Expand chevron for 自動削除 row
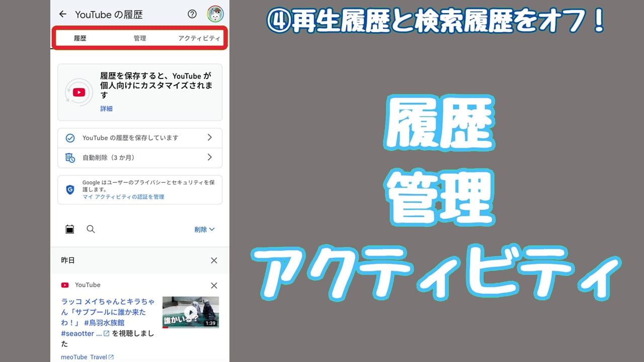The width and height of the screenshot is (644, 362). point(210,157)
